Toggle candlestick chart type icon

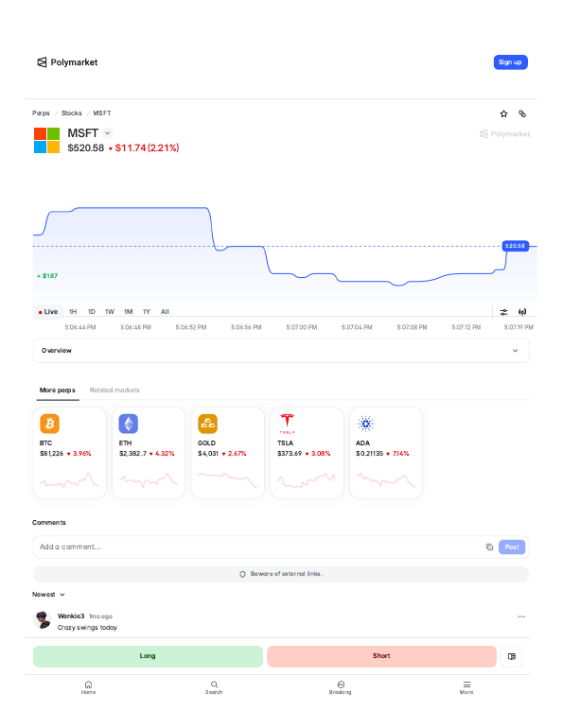pyautogui.click(x=522, y=312)
